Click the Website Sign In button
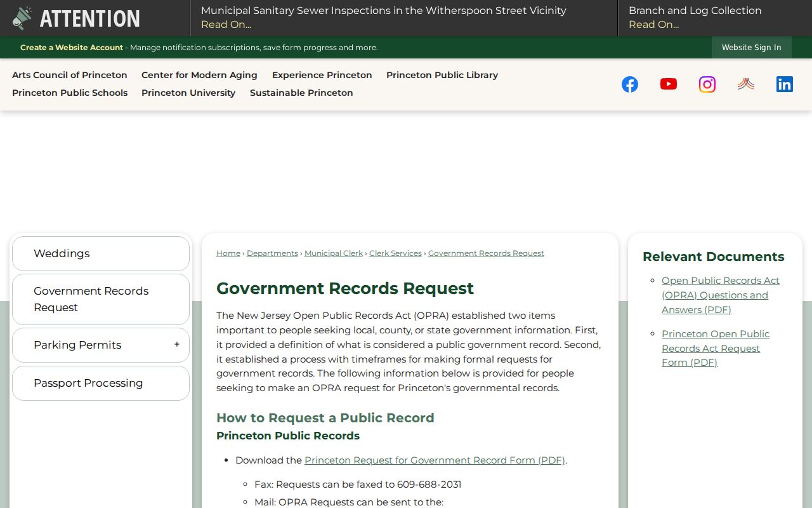The height and width of the screenshot is (508, 812). tap(752, 48)
